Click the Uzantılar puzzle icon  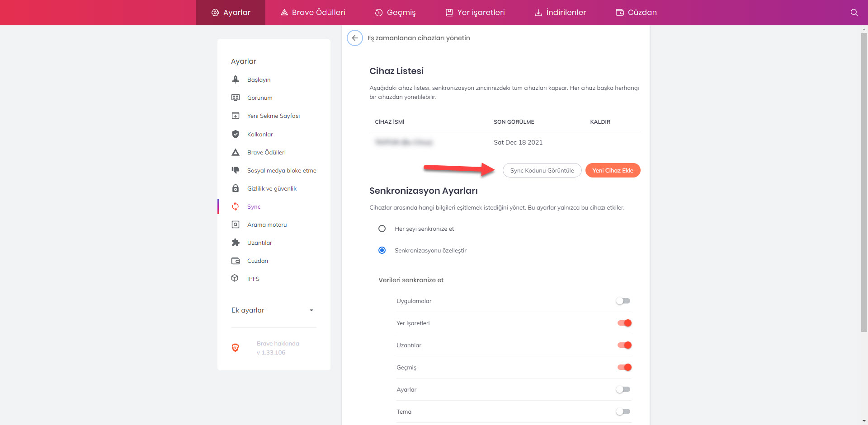pyautogui.click(x=236, y=243)
